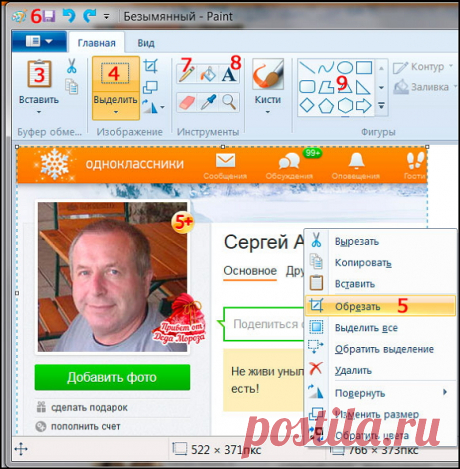The width and height of the screenshot is (460, 469).
Task: Click the green Добавить фото button
Action: pyautogui.click(x=112, y=377)
